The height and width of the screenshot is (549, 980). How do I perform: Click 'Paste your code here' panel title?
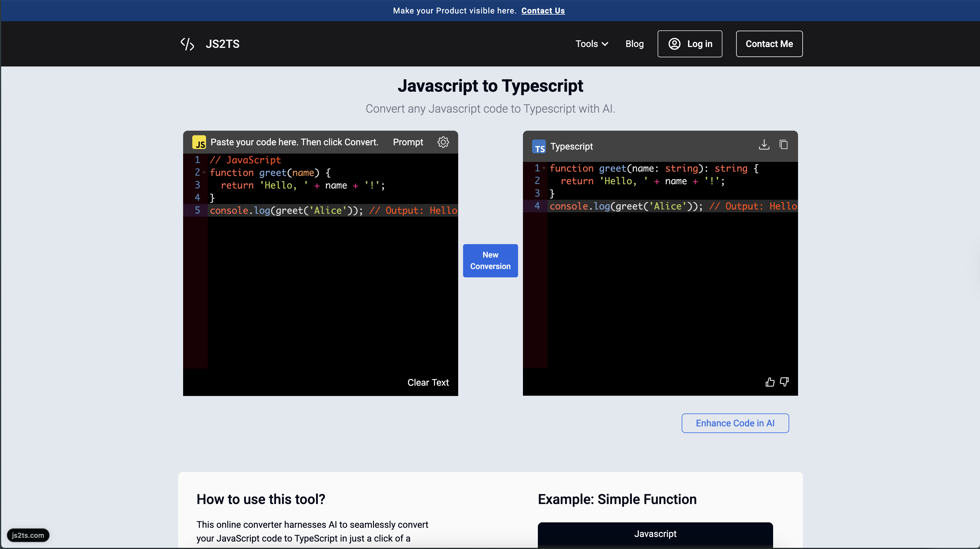[x=294, y=142]
